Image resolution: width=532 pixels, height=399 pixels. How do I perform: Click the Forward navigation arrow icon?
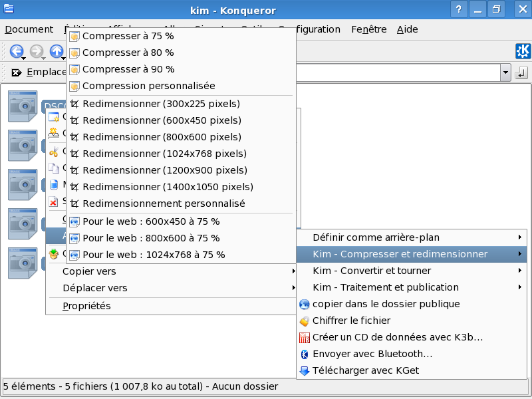37,51
